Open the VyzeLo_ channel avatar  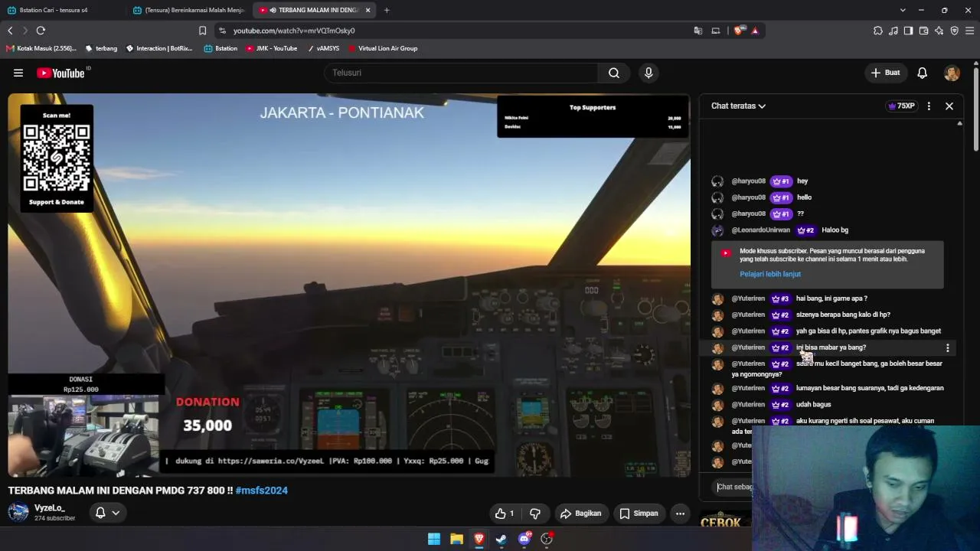[18, 512]
